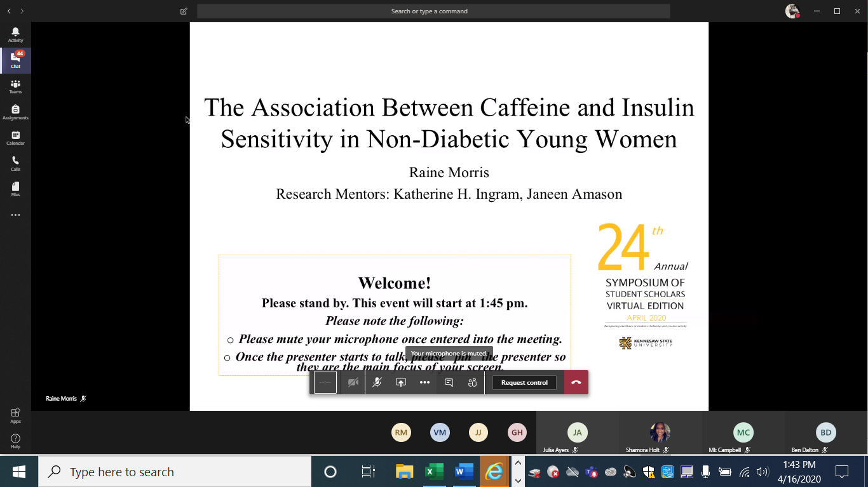The width and height of the screenshot is (868, 487).
Task: Show the meeting conversation panel
Action: tap(449, 382)
